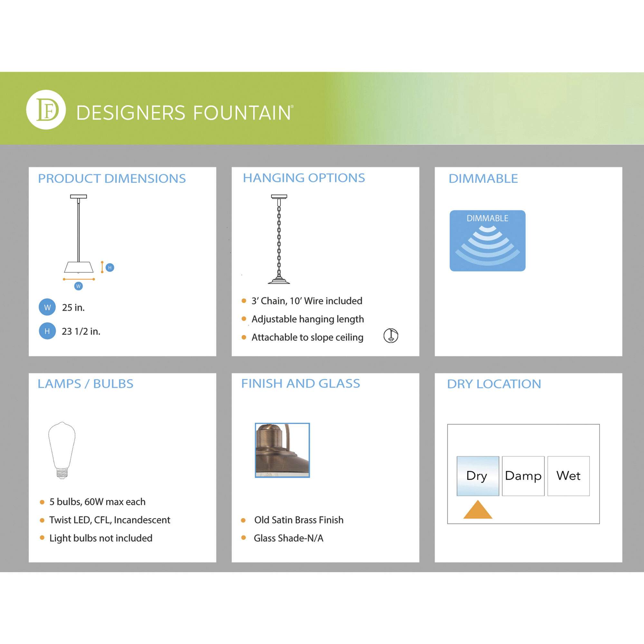
Task: Click the large W width badge
Action: [47, 307]
